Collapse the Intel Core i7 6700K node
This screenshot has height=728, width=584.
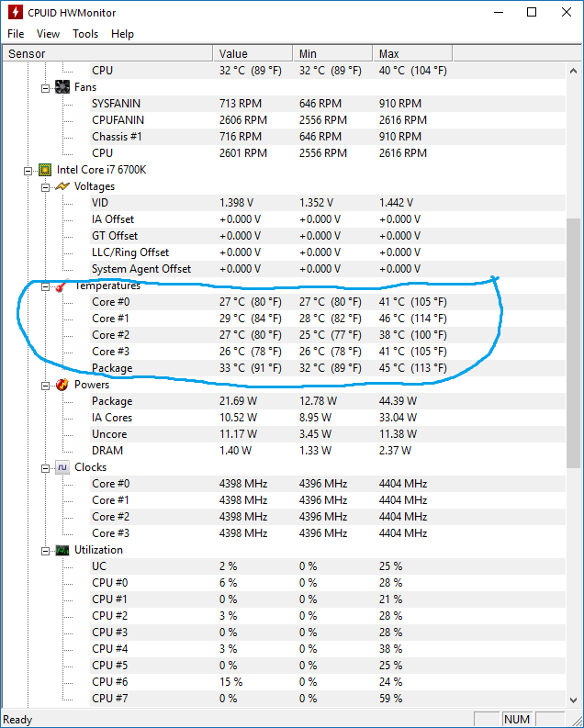(28, 171)
